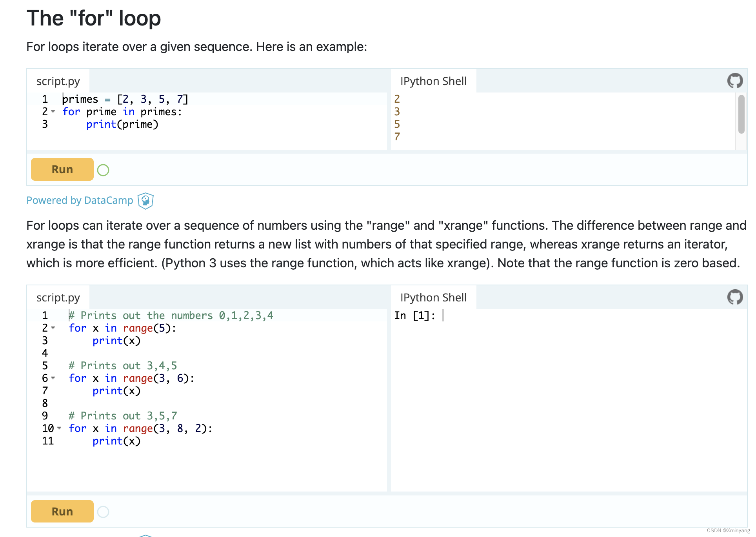
Task: Collapse fold arrow at line 2 range(5)
Action: tap(53, 328)
